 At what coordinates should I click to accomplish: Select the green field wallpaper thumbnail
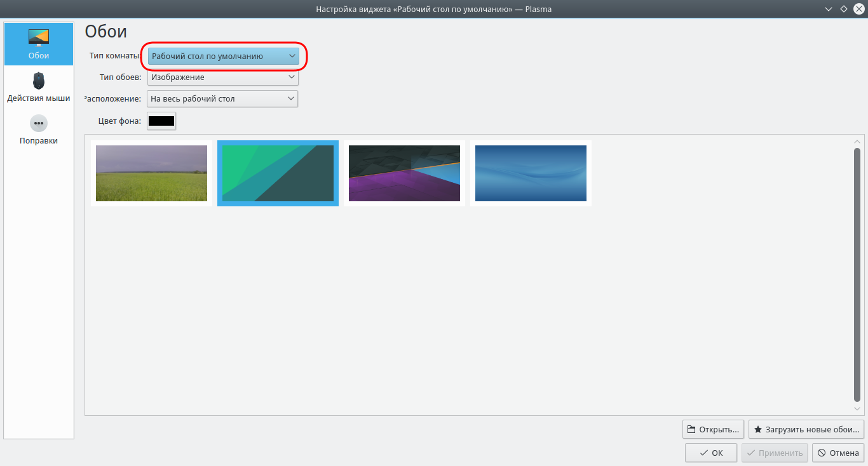pyautogui.click(x=151, y=173)
